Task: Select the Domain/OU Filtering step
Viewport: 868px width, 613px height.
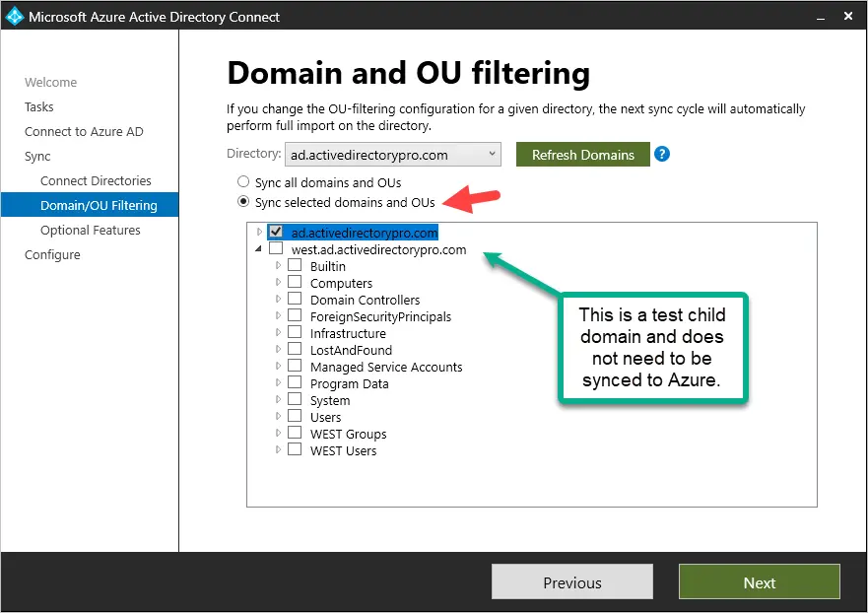Action: pyautogui.click(x=90, y=205)
